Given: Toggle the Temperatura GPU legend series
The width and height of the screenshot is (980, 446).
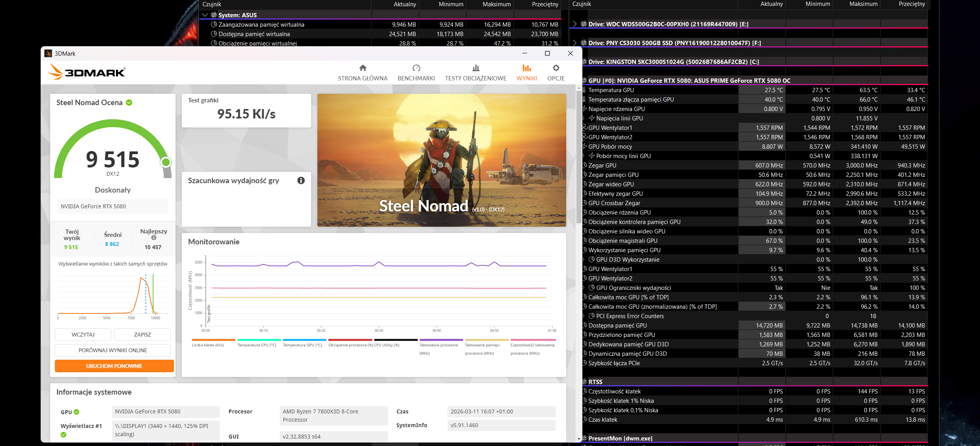Looking at the screenshot, I should tap(302, 345).
